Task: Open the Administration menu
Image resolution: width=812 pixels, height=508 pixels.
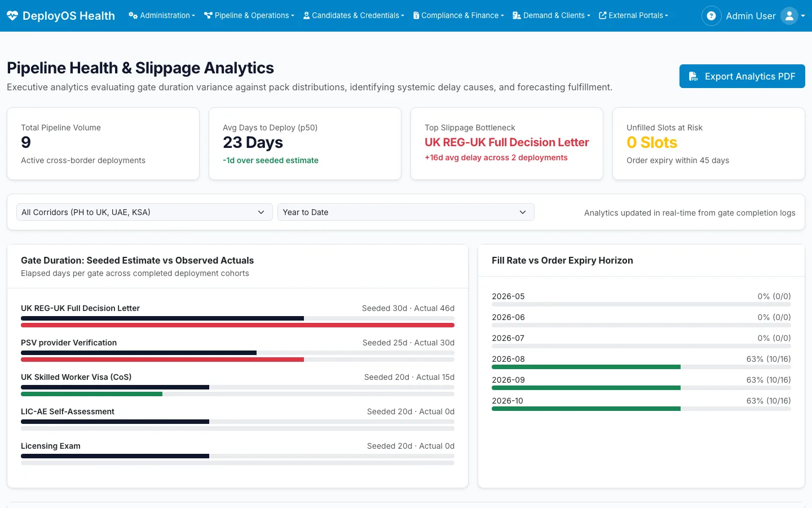Action: tap(162, 16)
